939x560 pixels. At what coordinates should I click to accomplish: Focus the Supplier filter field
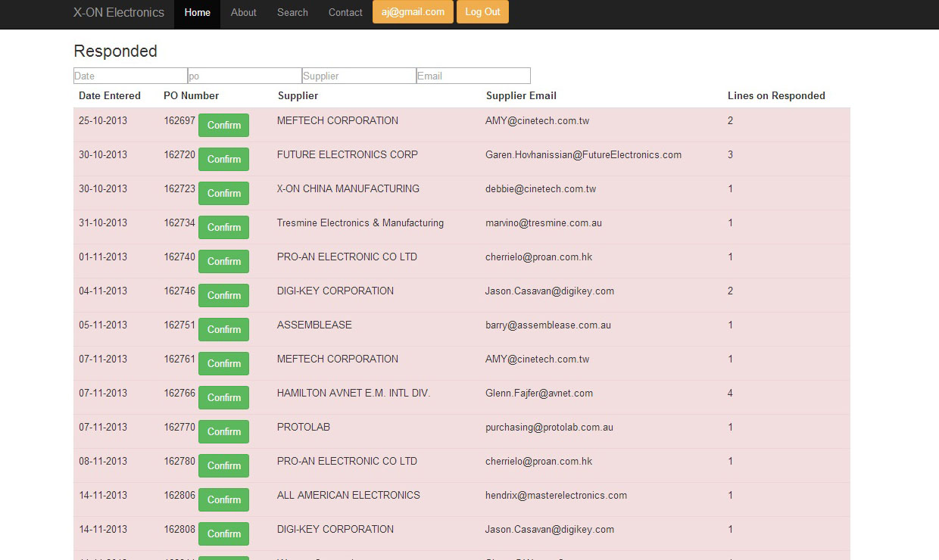[359, 76]
